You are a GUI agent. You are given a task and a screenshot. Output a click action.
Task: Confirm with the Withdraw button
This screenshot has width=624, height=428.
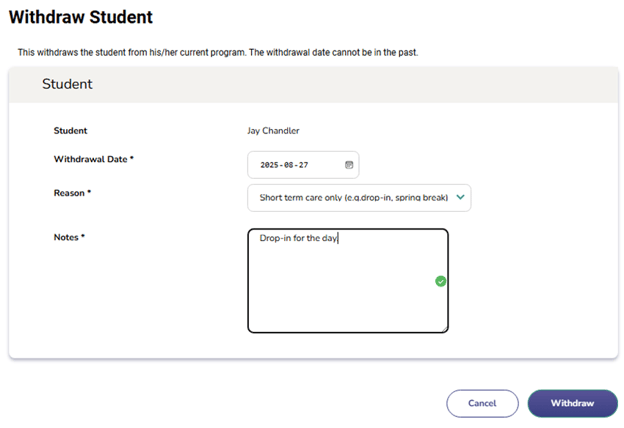tap(572, 403)
